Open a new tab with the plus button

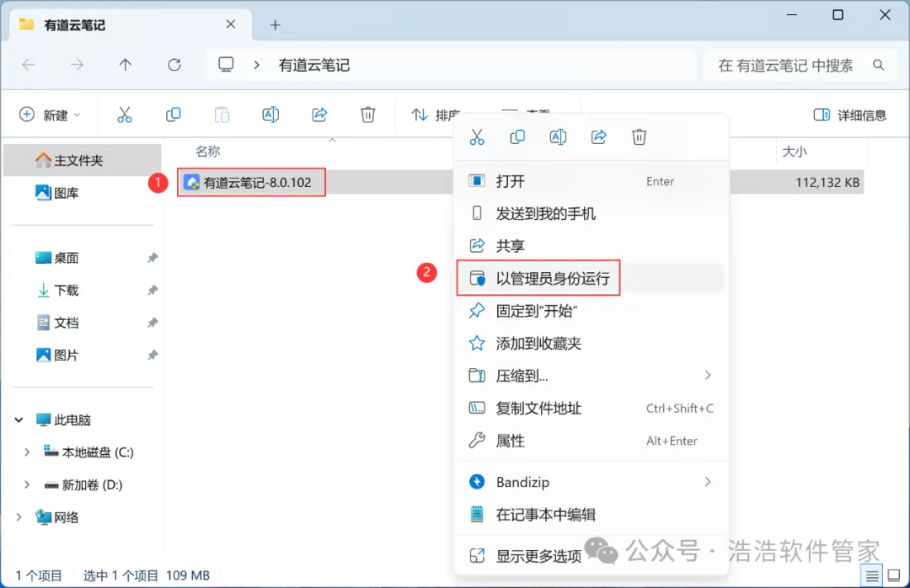click(276, 25)
